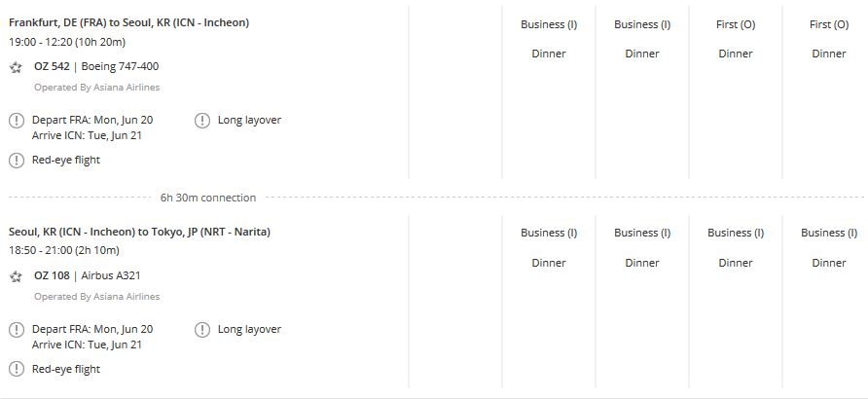The image size is (868, 399).
Task: Select the first Business (I) fare for Seoul–Tokyo
Action: (549, 234)
